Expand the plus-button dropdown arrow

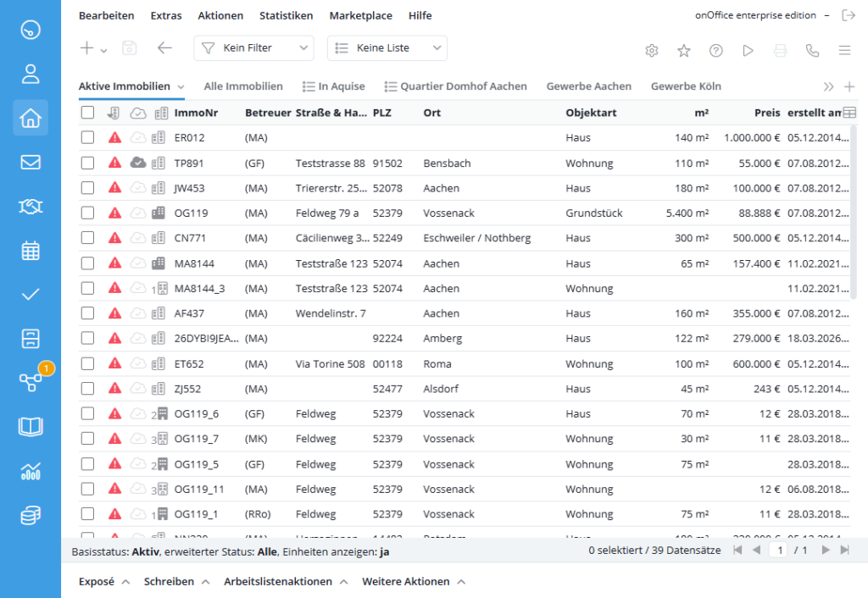click(103, 50)
